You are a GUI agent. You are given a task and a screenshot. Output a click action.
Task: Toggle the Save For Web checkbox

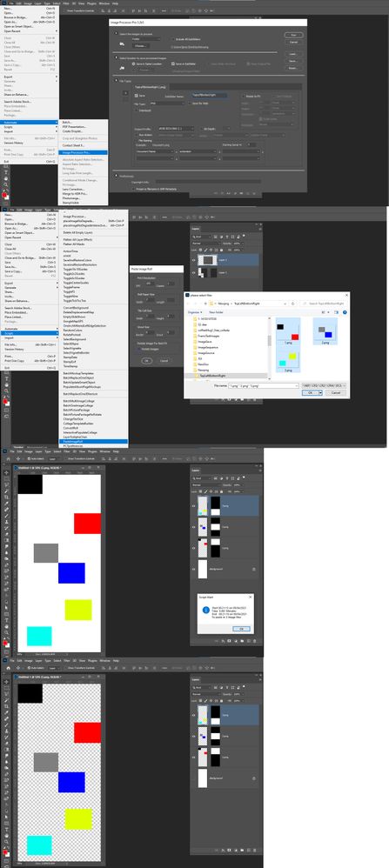(190, 103)
